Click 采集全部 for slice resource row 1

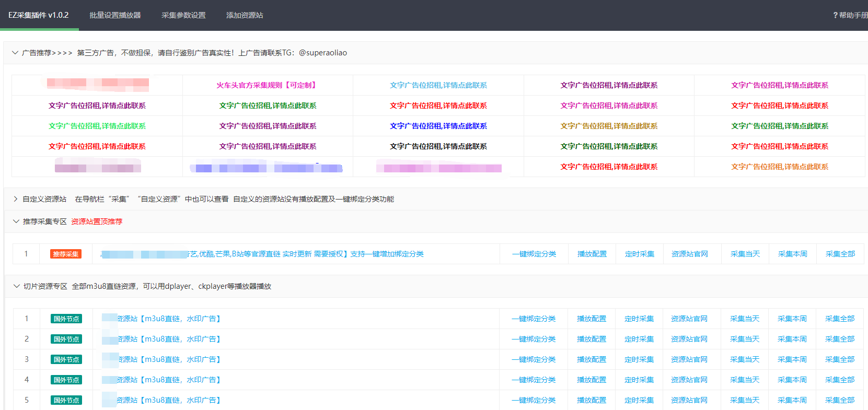coord(840,319)
